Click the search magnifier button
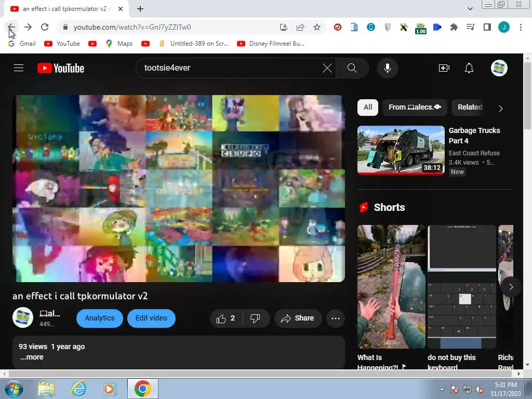532x399 pixels. coord(352,68)
